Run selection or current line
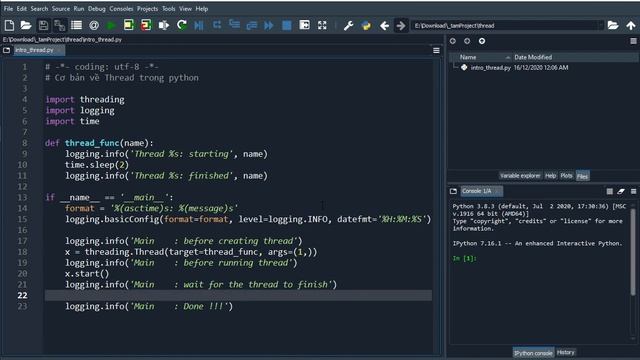Viewport: 640px width, 360px height. [164, 25]
